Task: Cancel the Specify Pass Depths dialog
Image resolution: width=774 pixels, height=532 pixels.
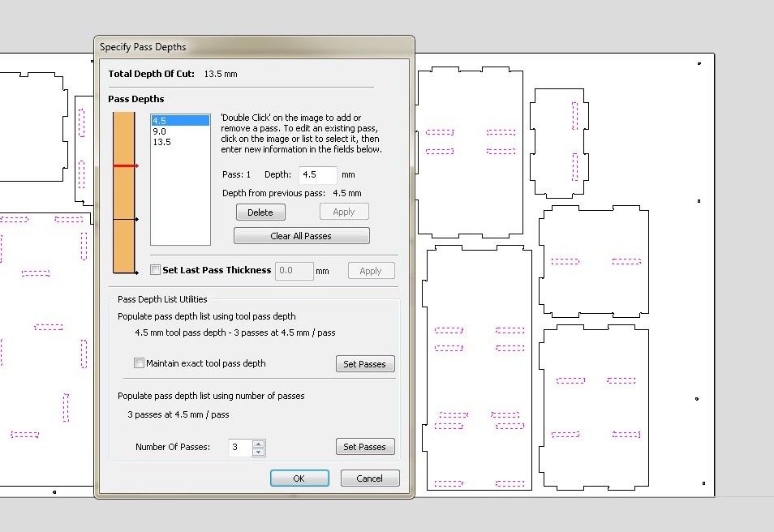Action: point(370,478)
